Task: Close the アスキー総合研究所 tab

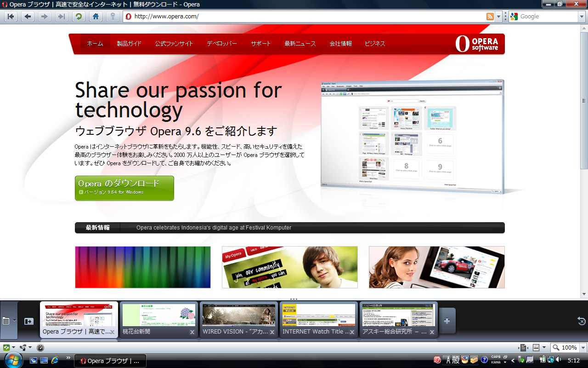Action: pyautogui.click(x=432, y=332)
